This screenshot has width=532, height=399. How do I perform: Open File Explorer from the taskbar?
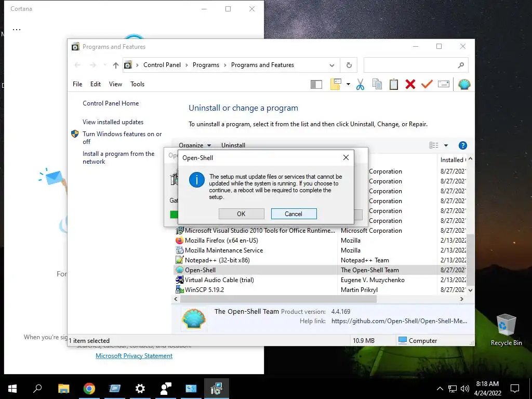pyautogui.click(x=63, y=389)
